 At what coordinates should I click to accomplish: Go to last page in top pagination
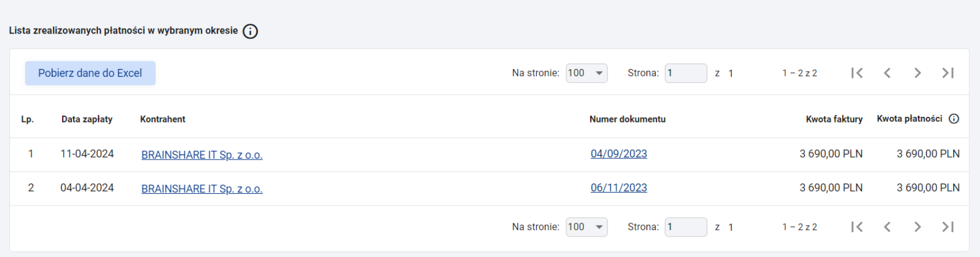(948, 73)
